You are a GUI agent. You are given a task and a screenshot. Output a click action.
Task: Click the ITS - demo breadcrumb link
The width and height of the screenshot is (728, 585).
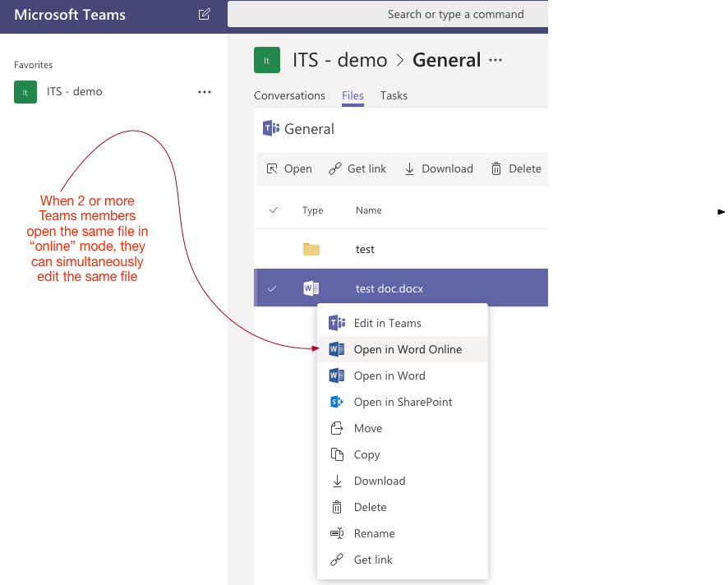click(340, 60)
